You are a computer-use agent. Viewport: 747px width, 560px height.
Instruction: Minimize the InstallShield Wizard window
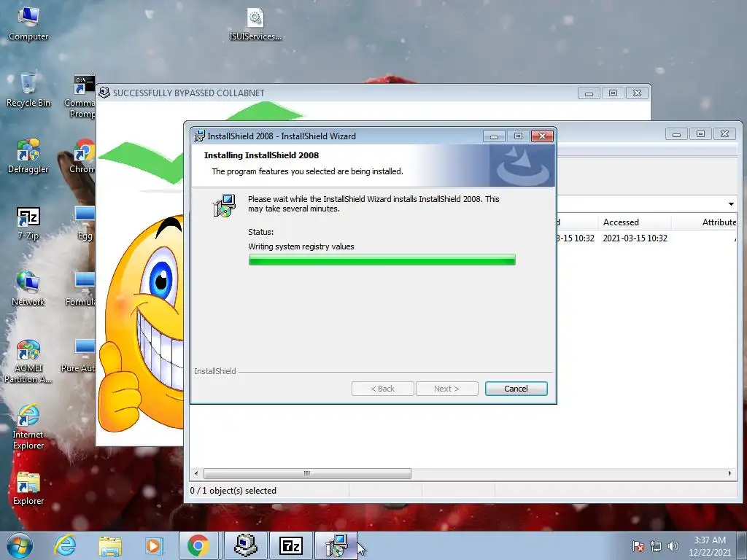pyautogui.click(x=494, y=136)
